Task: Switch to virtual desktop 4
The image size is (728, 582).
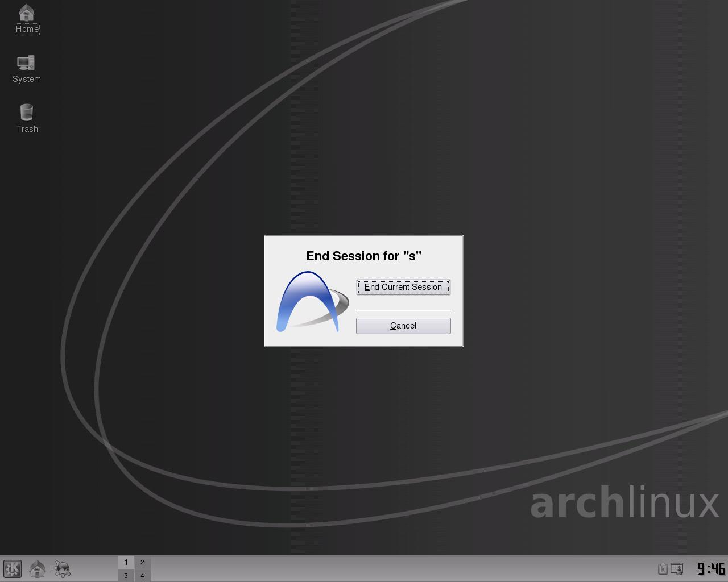Action: click(142, 575)
